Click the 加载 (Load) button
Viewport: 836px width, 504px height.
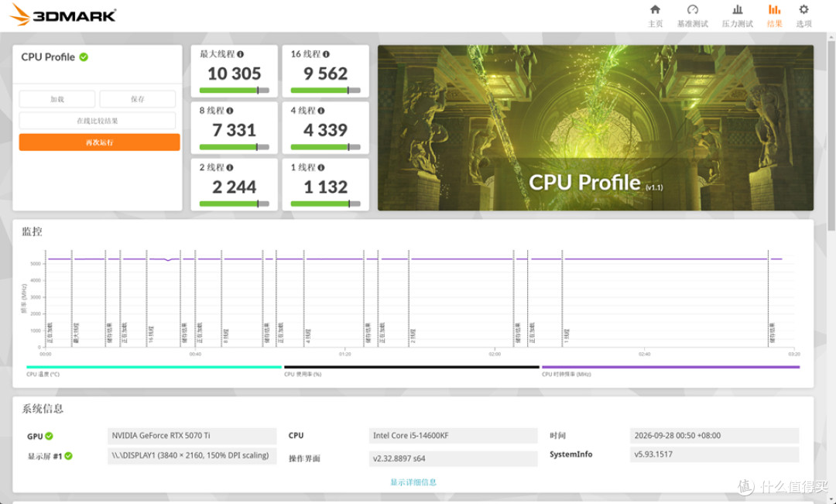[x=57, y=99]
